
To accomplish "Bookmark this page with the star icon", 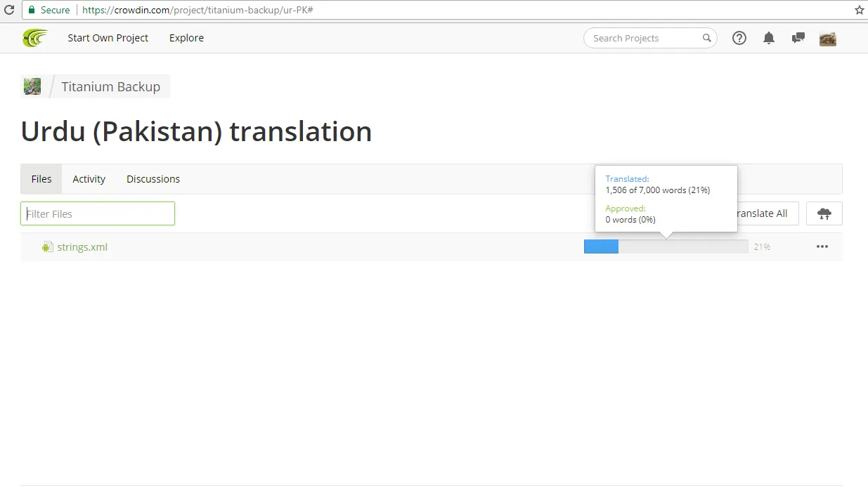I will tap(859, 11).
